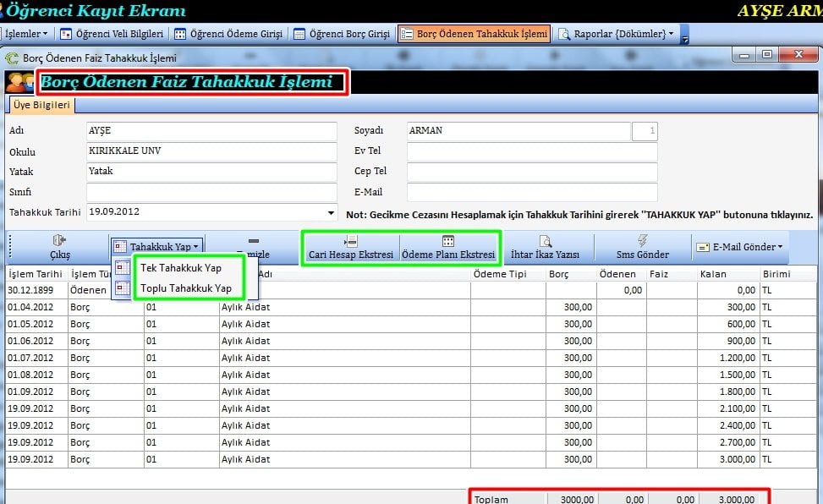
Task: Open the Raporlar {Dökümler} dropdown
Action: (x=617, y=34)
